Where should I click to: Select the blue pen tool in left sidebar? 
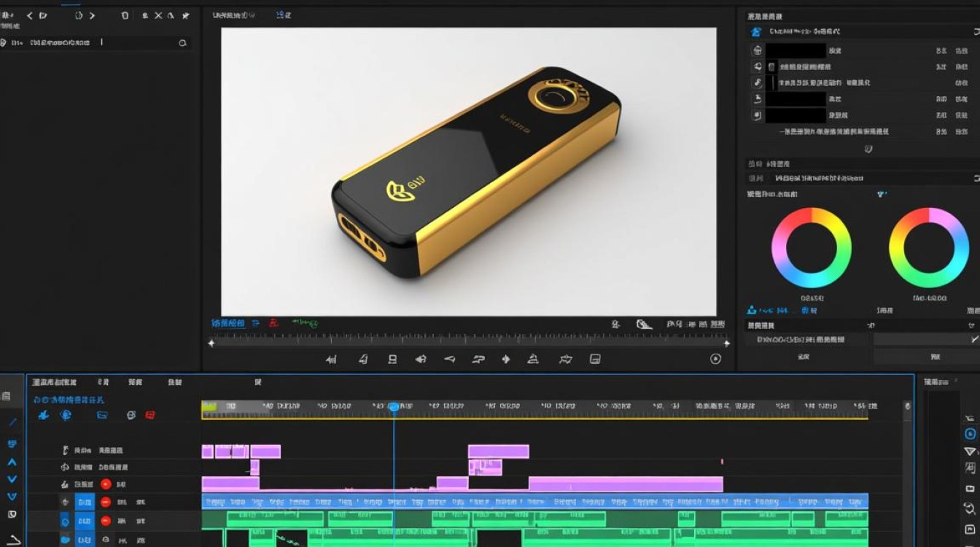click(x=12, y=422)
